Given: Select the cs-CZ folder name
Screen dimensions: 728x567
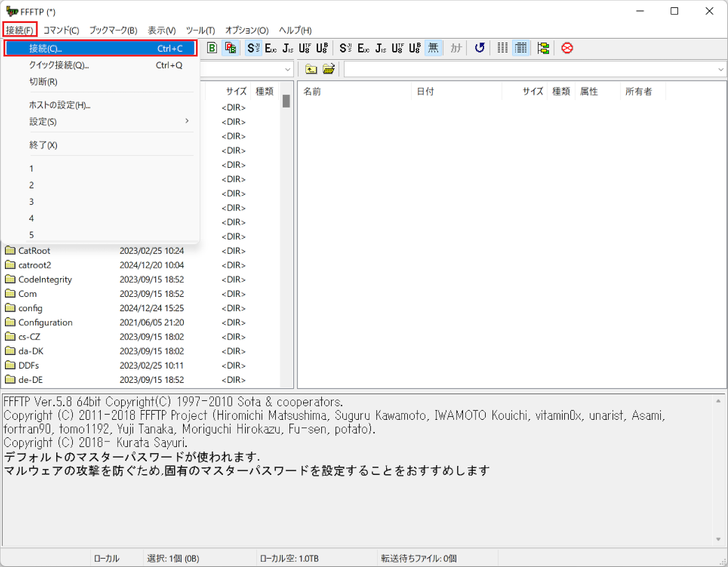Looking at the screenshot, I should pos(30,337).
